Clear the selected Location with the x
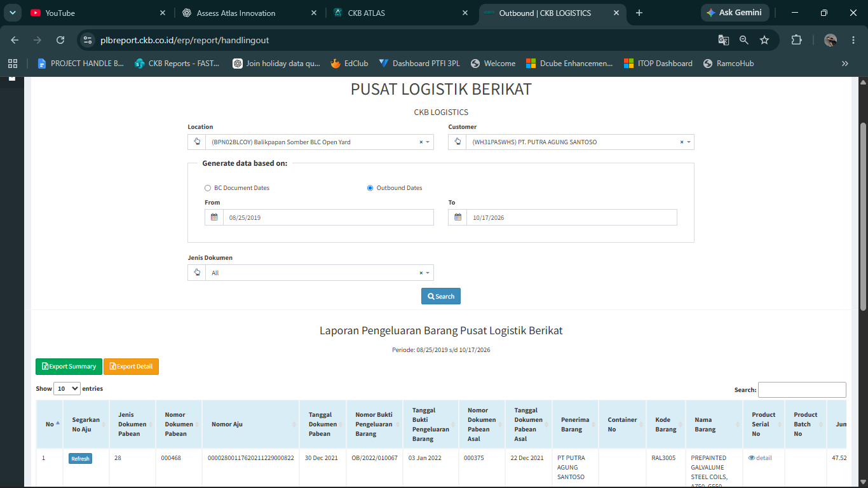The width and height of the screenshot is (868, 488). click(421, 142)
